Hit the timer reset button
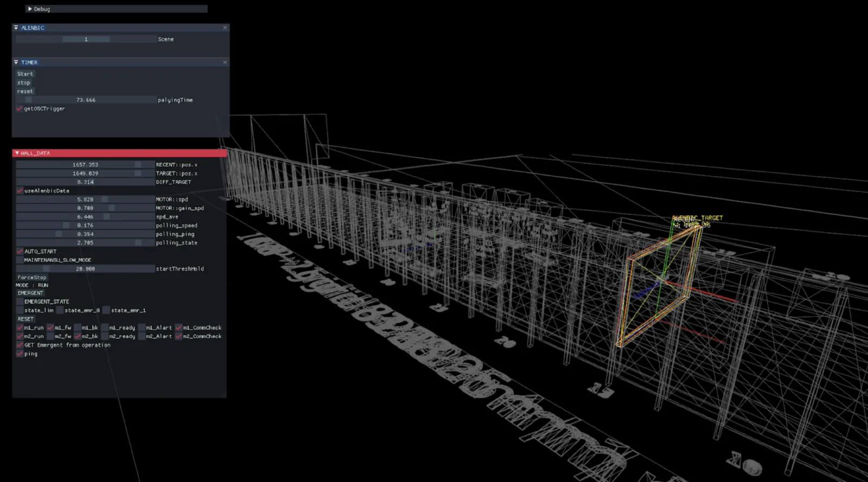868x482 pixels. (x=25, y=92)
